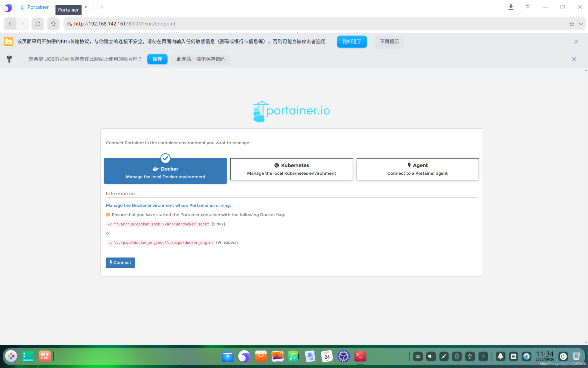Click the browser download arrow icon
This screenshot has width=588, height=368.
pos(511,7)
